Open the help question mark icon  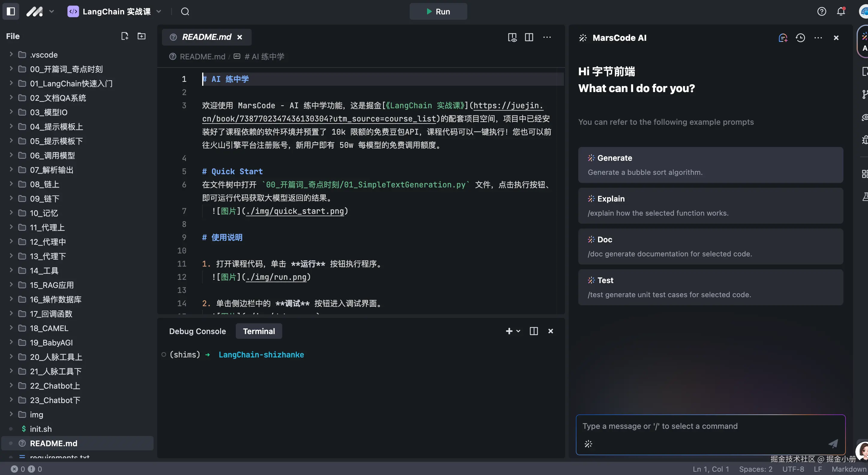(x=822, y=11)
